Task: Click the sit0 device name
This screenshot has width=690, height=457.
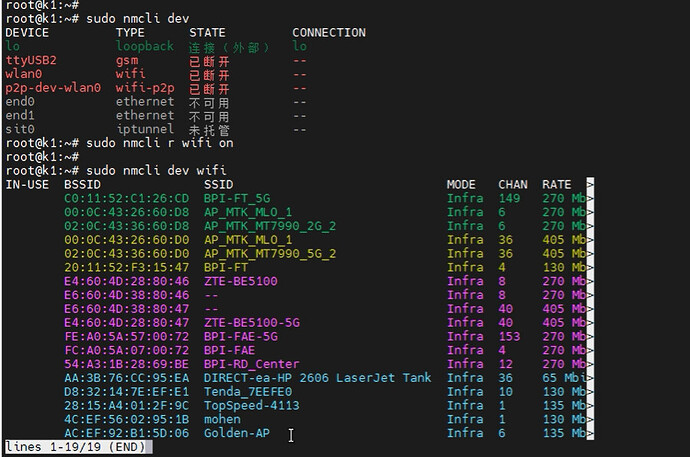Action: 20,129
